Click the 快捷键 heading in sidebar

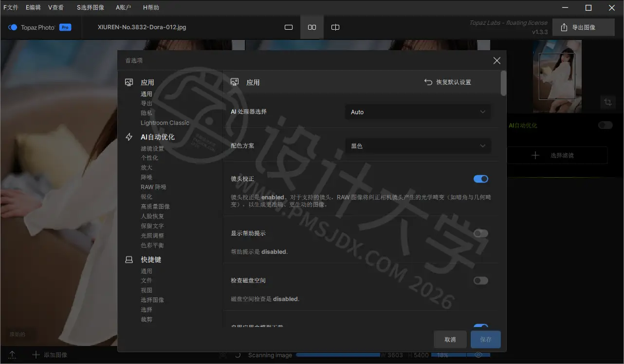[x=151, y=260]
